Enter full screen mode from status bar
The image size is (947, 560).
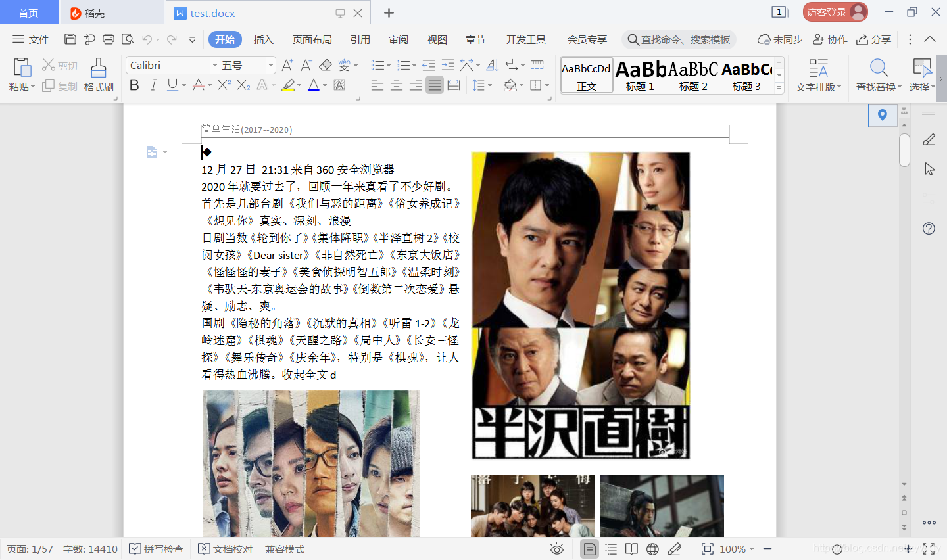(929, 549)
